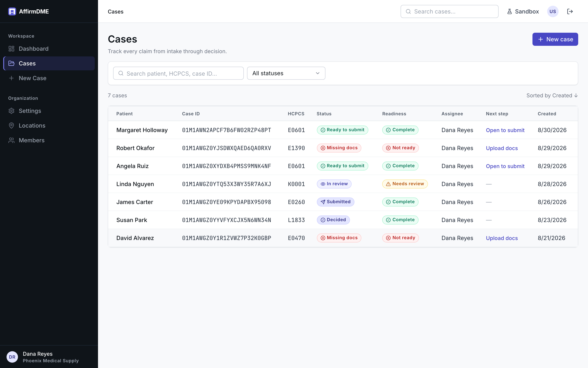Click the DR avatar at sidebar bottom
This screenshot has height=368, width=588.
pyautogui.click(x=12, y=357)
